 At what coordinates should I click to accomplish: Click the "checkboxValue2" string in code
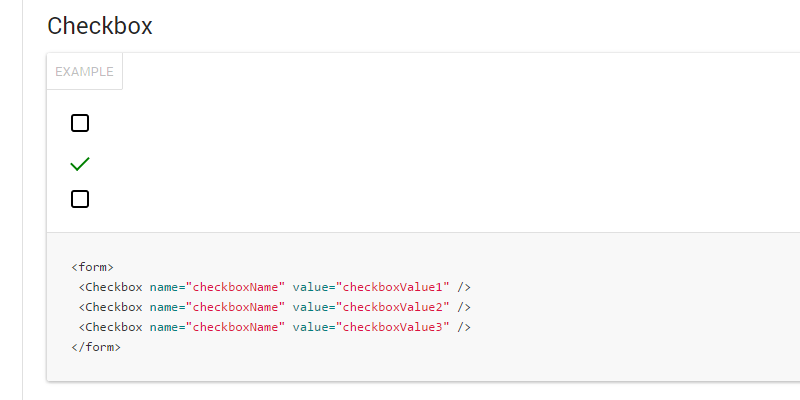pyautogui.click(x=393, y=307)
